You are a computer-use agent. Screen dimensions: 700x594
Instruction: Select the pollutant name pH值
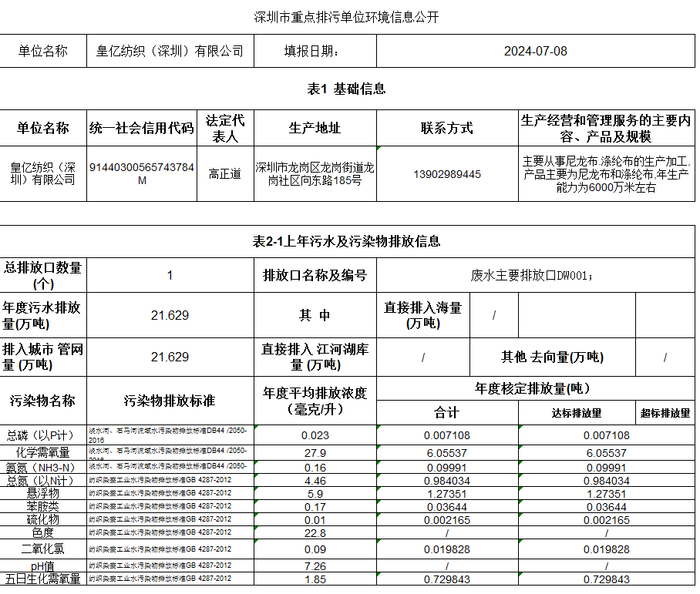(x=43, y=566)
